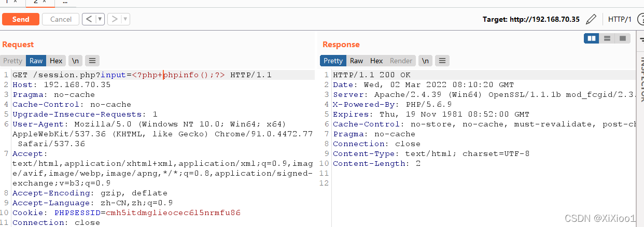Viewport: 644px width, 227px height.
Task: Click the Request panel heading
Action: pos(18,45)
